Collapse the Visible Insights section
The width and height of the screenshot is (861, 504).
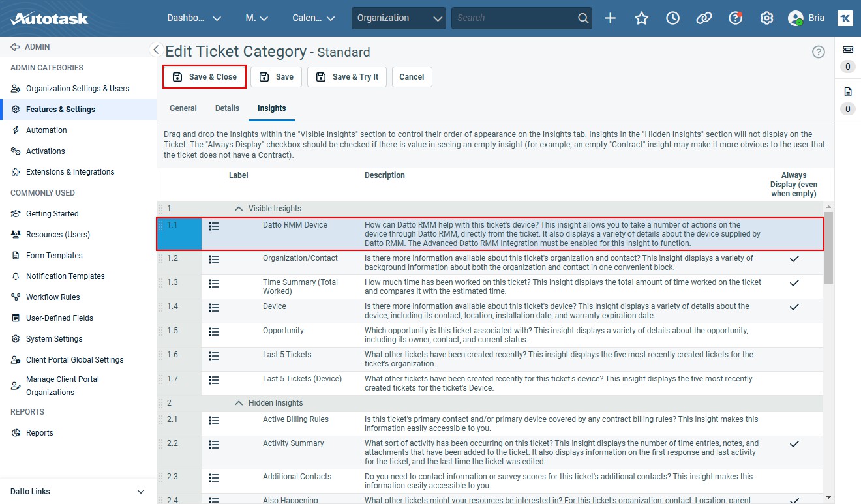(239, 209)
